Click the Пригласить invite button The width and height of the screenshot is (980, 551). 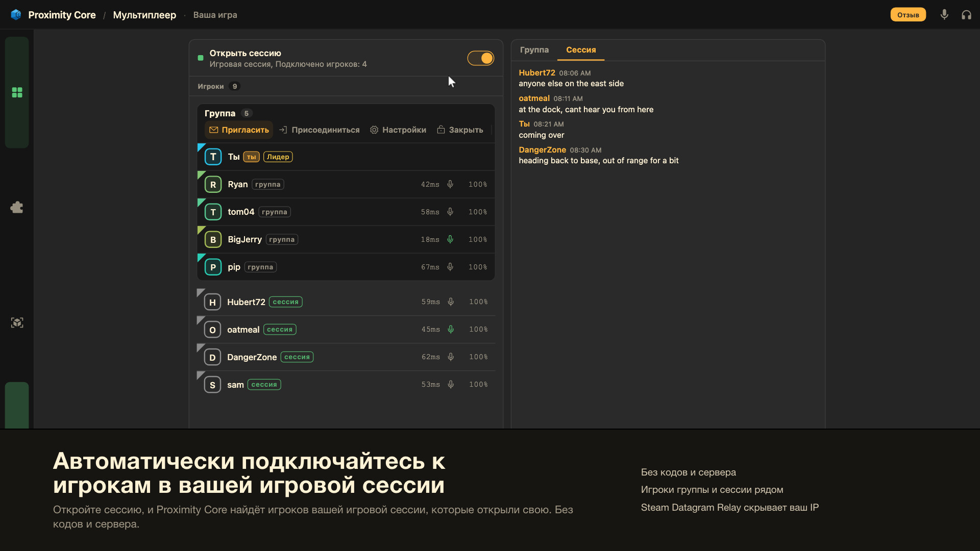coord(239,130)
